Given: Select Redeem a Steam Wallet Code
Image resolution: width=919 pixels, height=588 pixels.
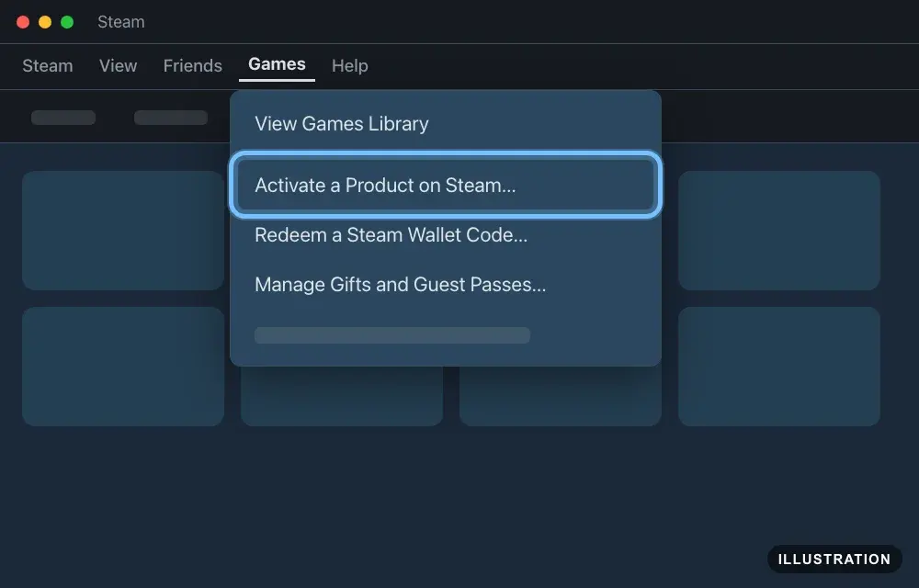Looking at the screenshot, I should [446, 235].
